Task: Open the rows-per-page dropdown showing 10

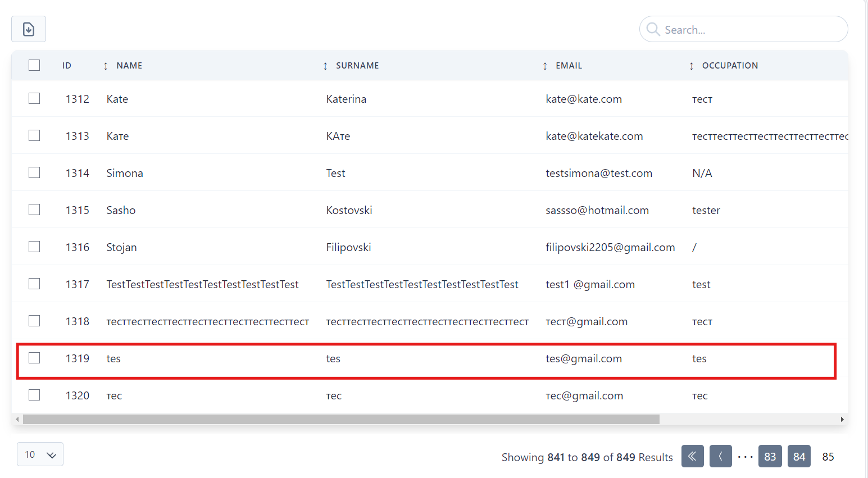Action: (x=40, y=454)
